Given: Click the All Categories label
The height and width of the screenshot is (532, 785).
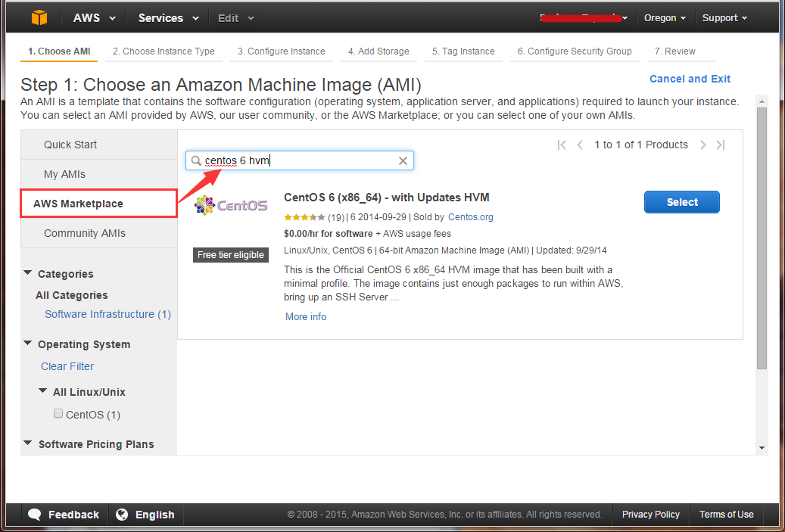Looking at the screenshot, I should tap(72, 295).
